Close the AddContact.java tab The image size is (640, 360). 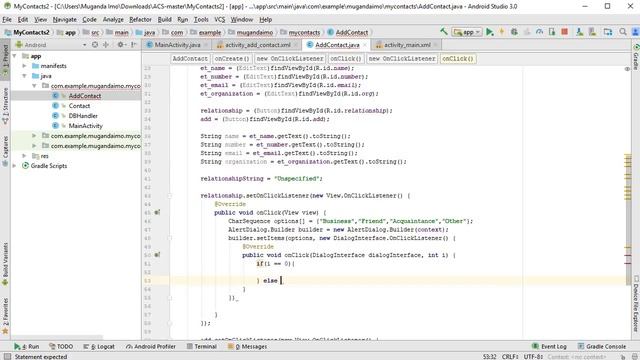364,45
